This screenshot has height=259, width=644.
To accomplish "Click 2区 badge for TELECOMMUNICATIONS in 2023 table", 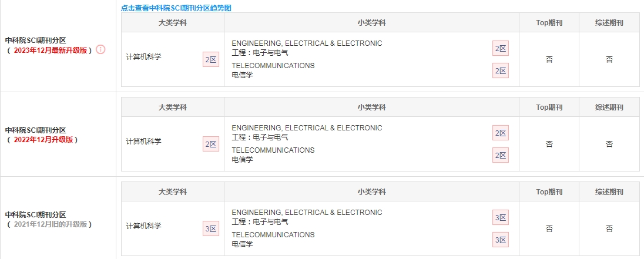I will (x=501, y=70).
